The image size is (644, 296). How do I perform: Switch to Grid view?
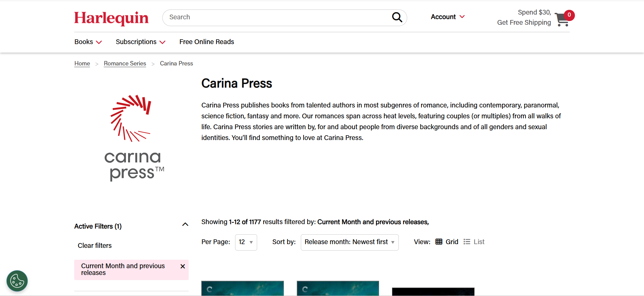click(x=447, y=242)
